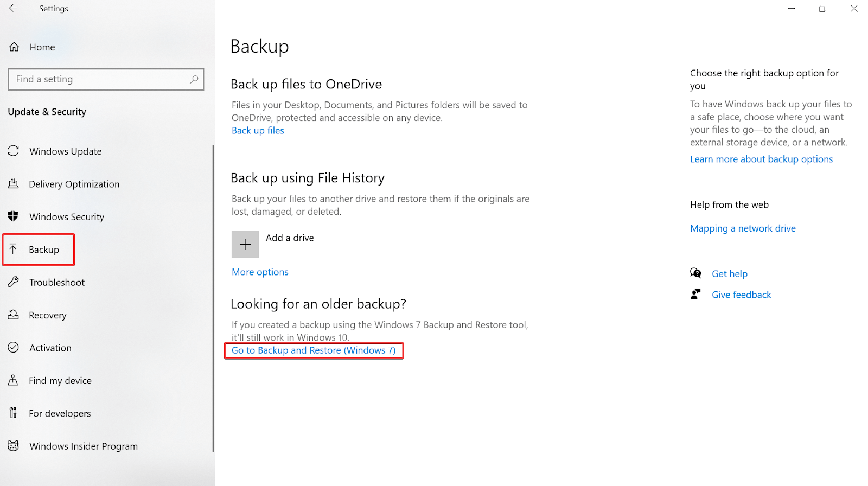Click the Back up files link
Image resolution: width=868 pixels, height=486 pixels.
click(x=258, y=130)
